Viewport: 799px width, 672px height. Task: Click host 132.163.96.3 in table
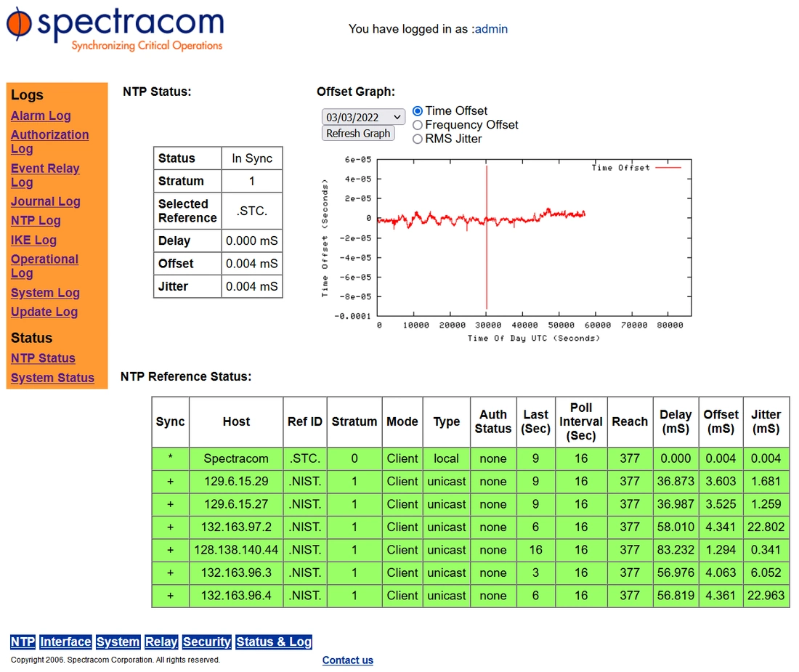point(236,573)
